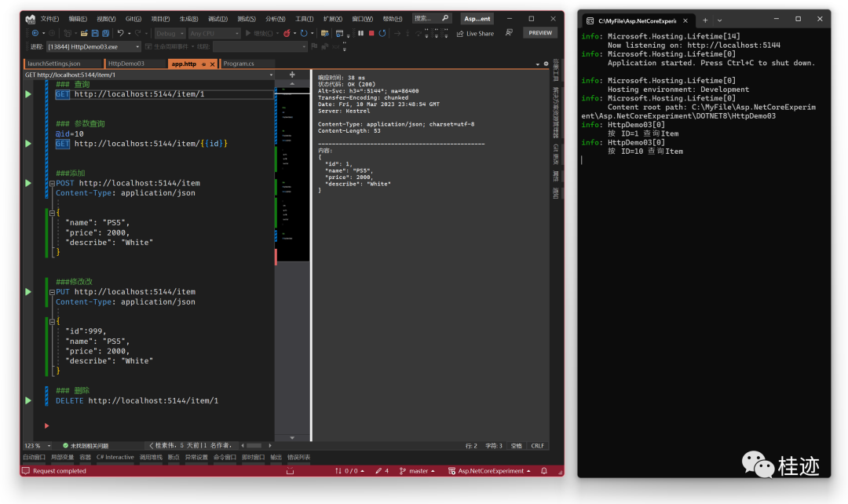
Task: Click the 空格 indentation indicator
Action: point(517,446)
